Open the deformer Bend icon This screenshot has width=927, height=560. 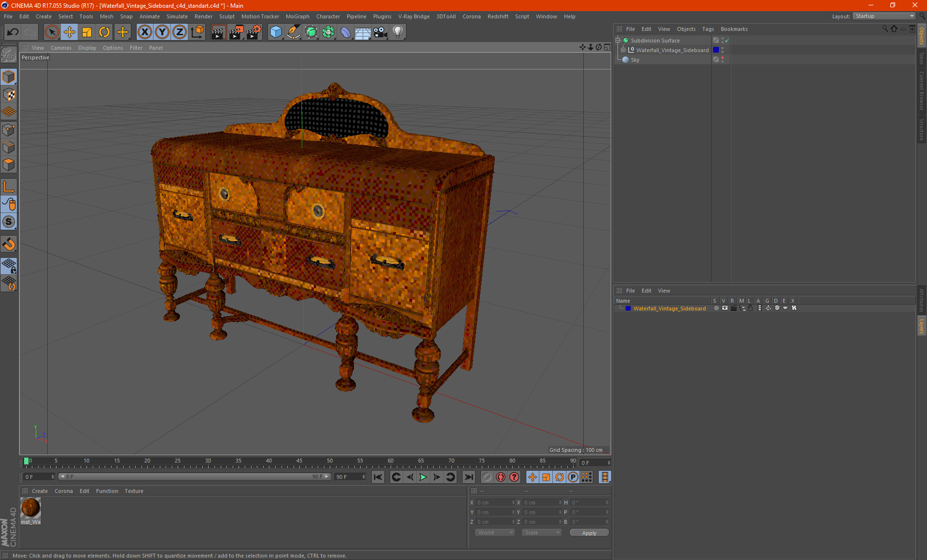click(x=346, y=32)
